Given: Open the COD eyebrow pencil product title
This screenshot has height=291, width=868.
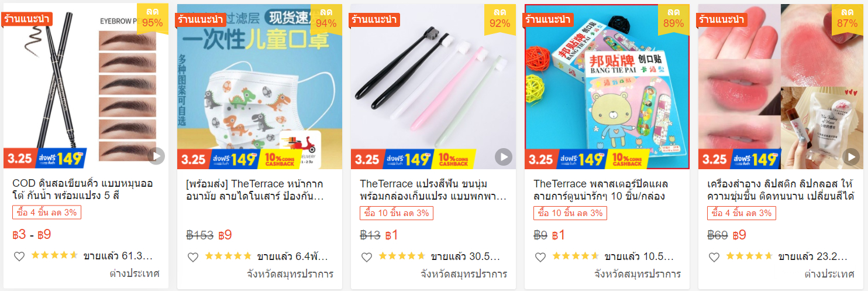Looking at the screenshot, I should [x=83, y=189].
